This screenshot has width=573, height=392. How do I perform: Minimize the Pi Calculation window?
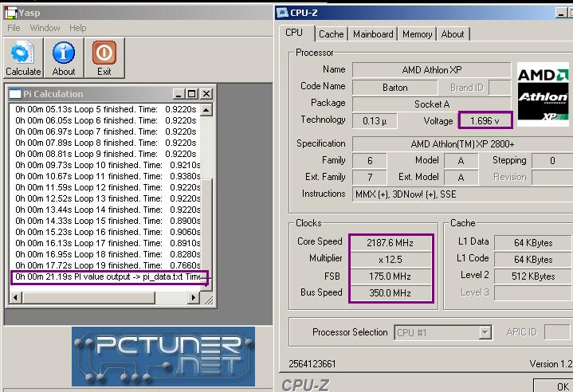[x=179, y=94]
